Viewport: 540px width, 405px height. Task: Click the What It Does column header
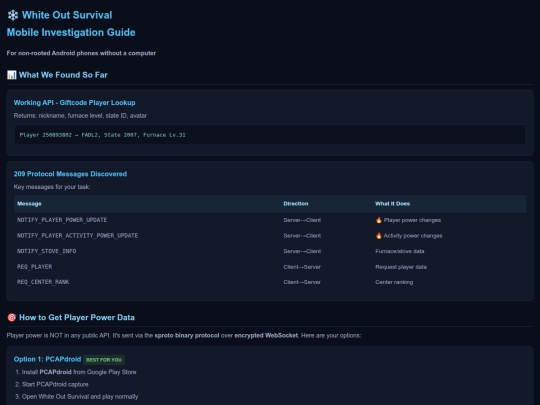[392, 204]
